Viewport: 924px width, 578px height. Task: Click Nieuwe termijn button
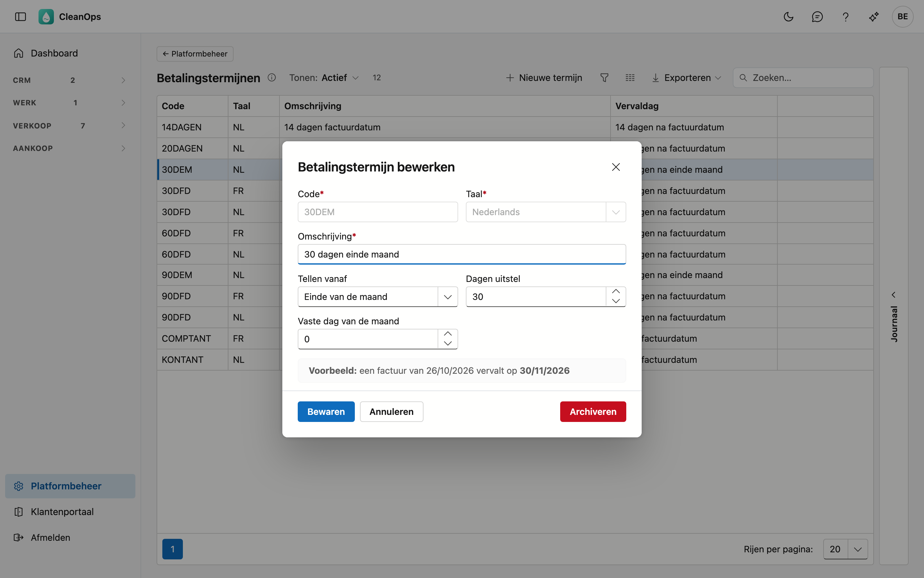click(544, 78)
